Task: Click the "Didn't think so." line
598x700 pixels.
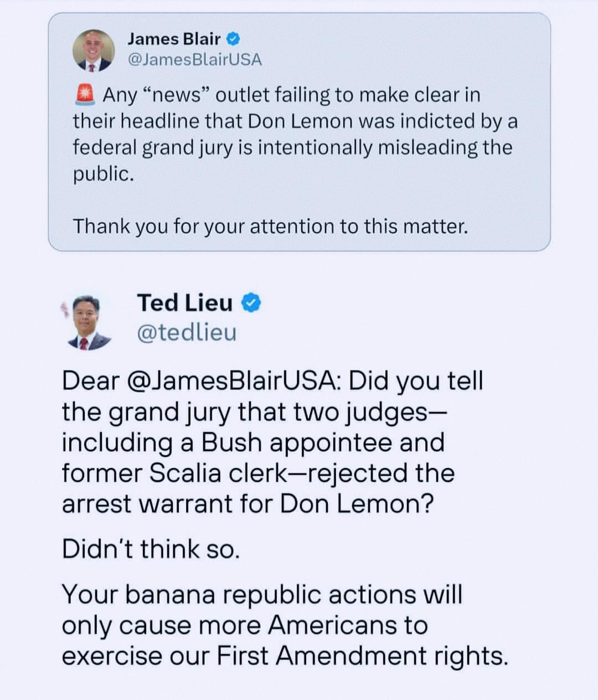Action: (x=151, y=549)
